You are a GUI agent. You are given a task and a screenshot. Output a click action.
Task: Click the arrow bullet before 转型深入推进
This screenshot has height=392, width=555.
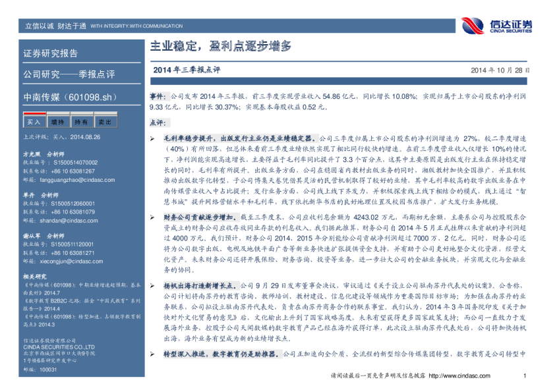coord(152,354)
